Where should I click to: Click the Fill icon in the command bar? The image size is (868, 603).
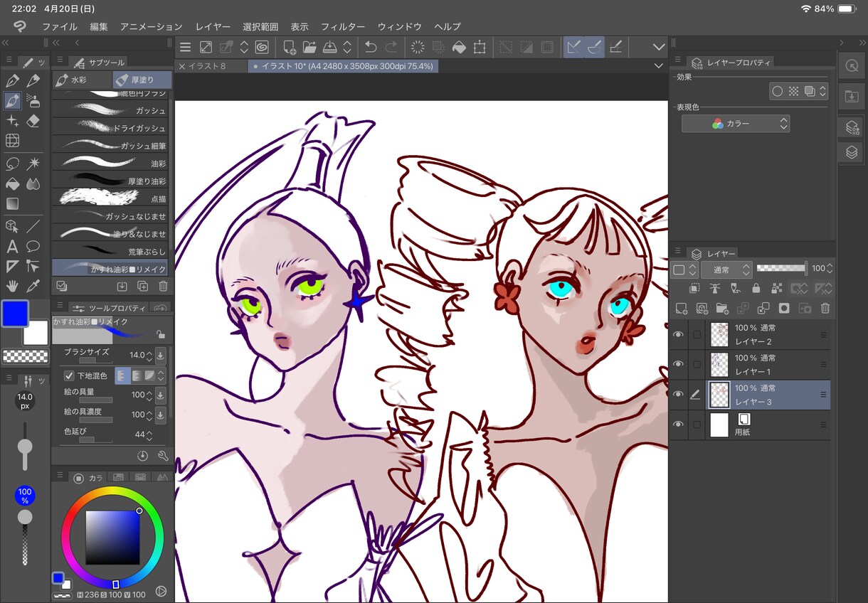(459, 48)
